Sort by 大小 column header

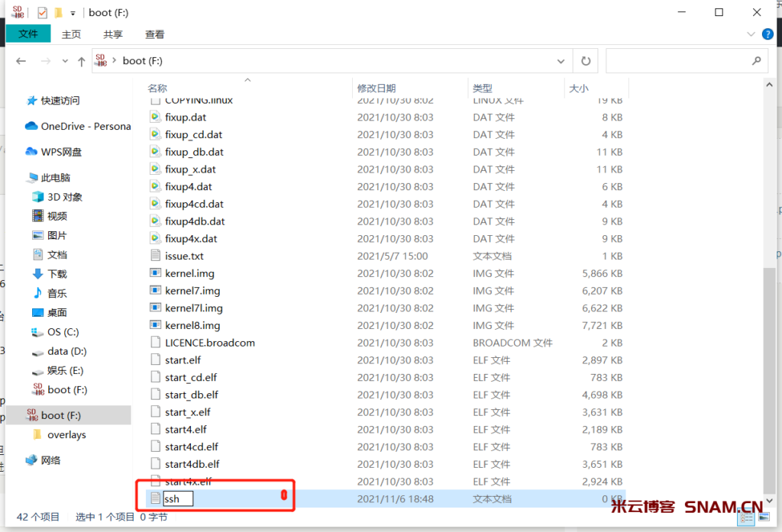tap(578, 89)
